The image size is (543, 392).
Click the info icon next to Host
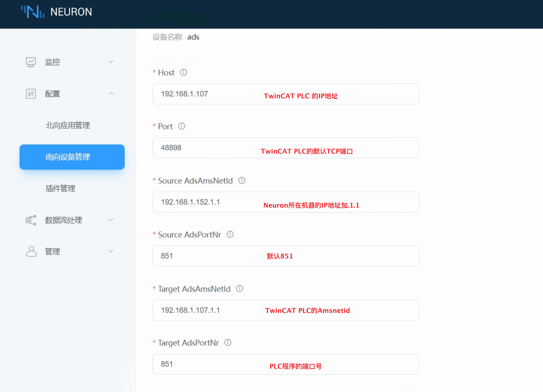point(183,72)
